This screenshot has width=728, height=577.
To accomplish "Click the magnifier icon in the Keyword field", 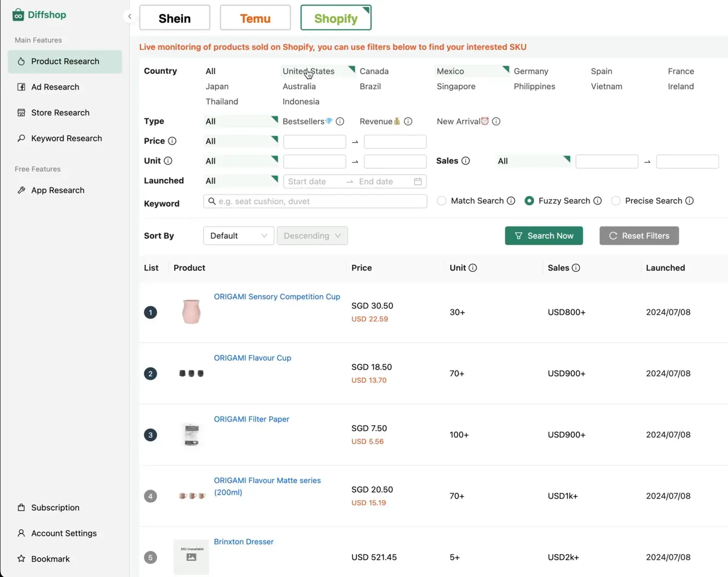I will (212, 201).
